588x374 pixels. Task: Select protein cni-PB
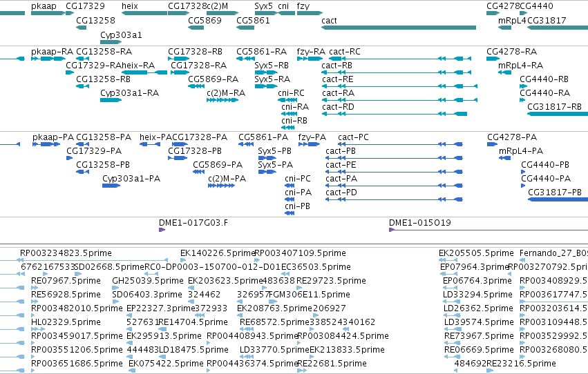pyautogui.click(x=290, y=213)
